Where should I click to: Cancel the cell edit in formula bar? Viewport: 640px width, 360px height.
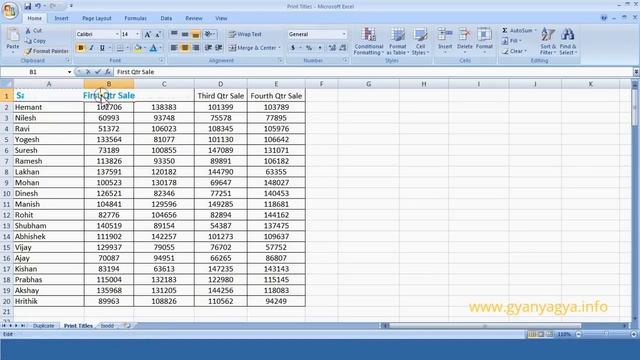[88, 72]
